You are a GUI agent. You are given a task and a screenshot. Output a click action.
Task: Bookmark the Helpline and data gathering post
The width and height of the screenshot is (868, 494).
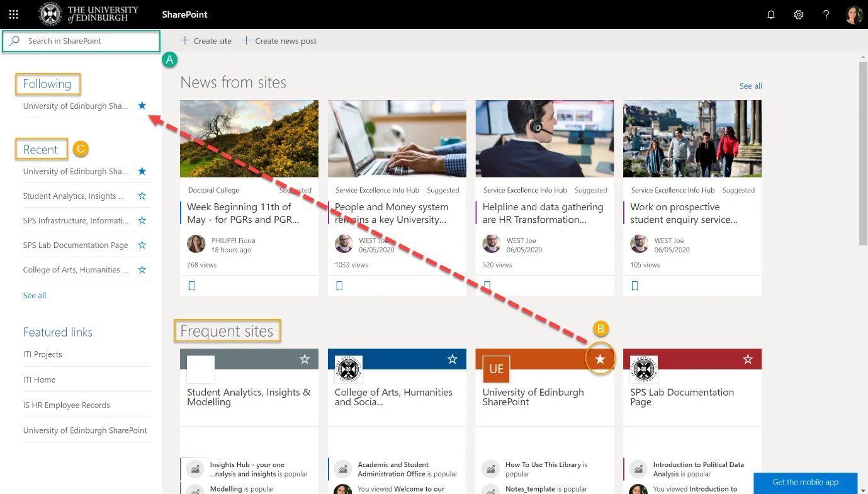488,285
